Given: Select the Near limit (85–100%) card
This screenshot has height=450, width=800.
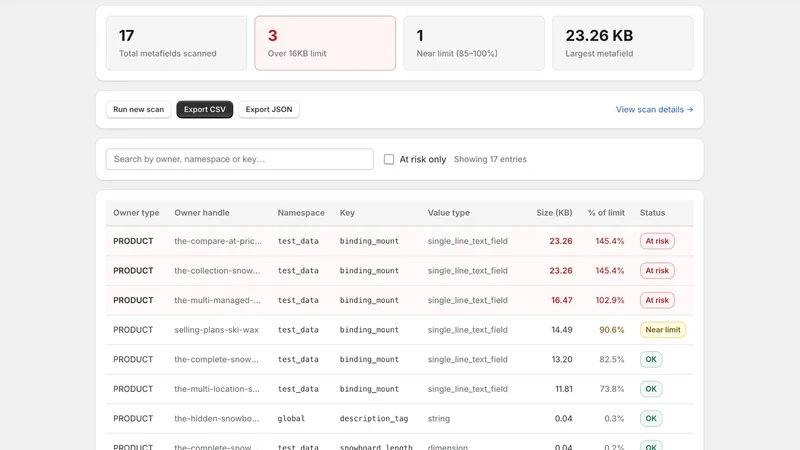Looking at the screenshot, I should click(x=474, y=43).
